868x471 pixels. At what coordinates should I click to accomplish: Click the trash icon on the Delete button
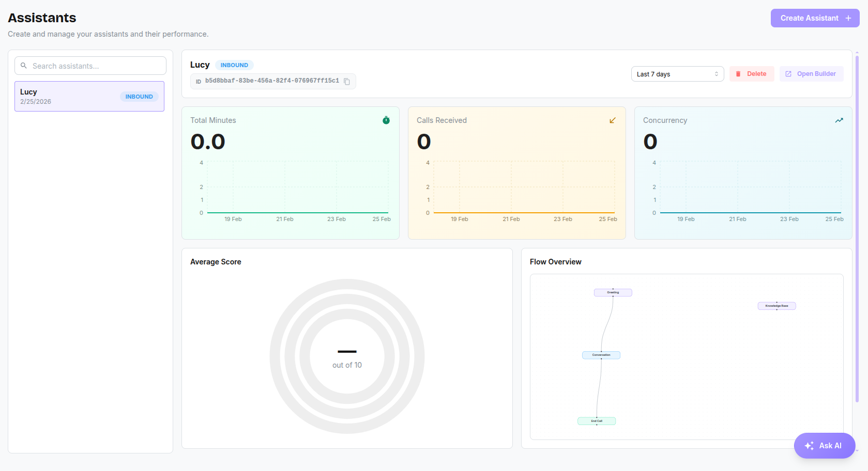point(738,74)
